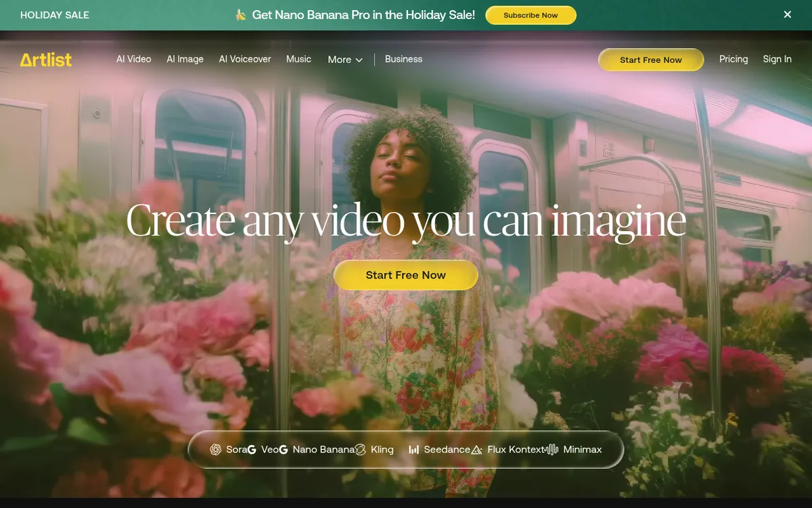Click Subscribe Now in the banner

(x=531, y=15)
